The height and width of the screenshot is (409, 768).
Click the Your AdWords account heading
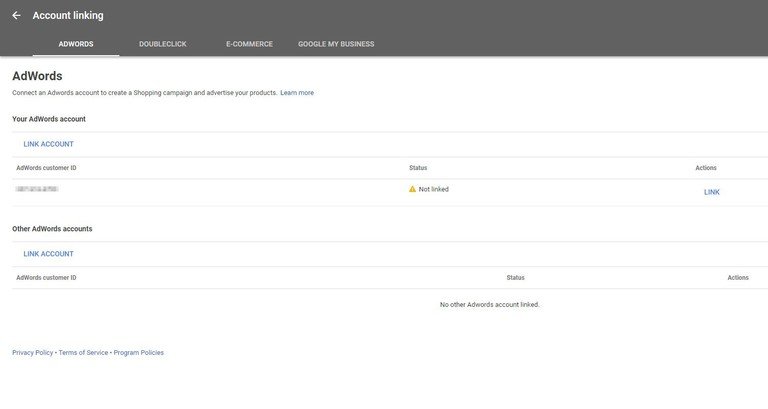[49, 119]
